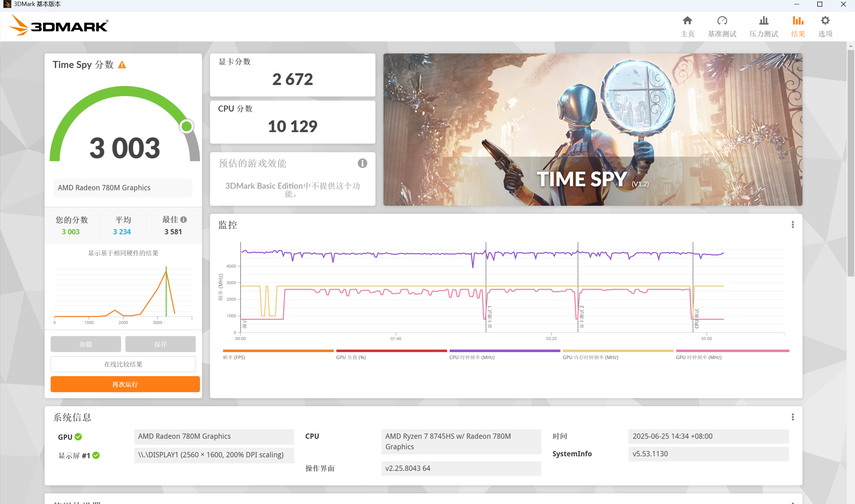
Task: Click the 时间 value 2025-06-25 14:34
Action: [x=708, y=437]
